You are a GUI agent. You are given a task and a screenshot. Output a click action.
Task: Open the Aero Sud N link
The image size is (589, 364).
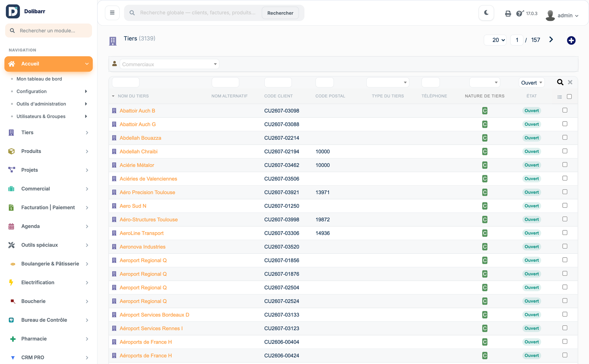133,206
